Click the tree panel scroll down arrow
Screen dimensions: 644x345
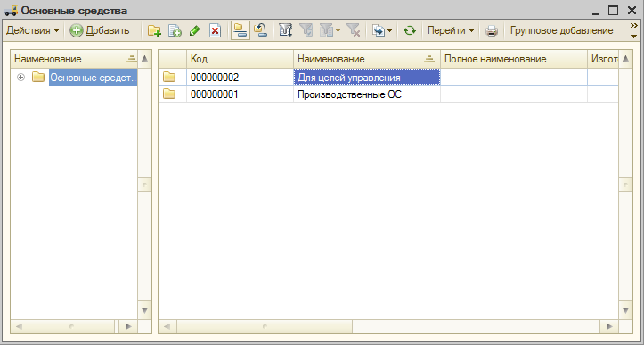click(144, 310)
